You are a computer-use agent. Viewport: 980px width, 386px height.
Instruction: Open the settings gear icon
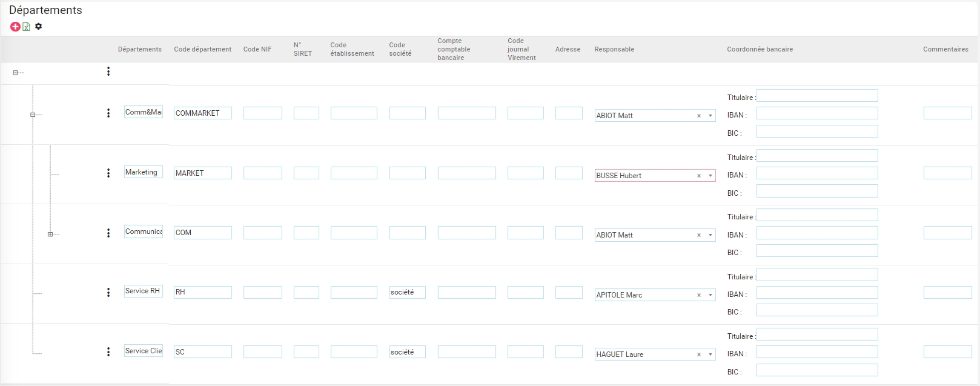(x=39, y=26)
